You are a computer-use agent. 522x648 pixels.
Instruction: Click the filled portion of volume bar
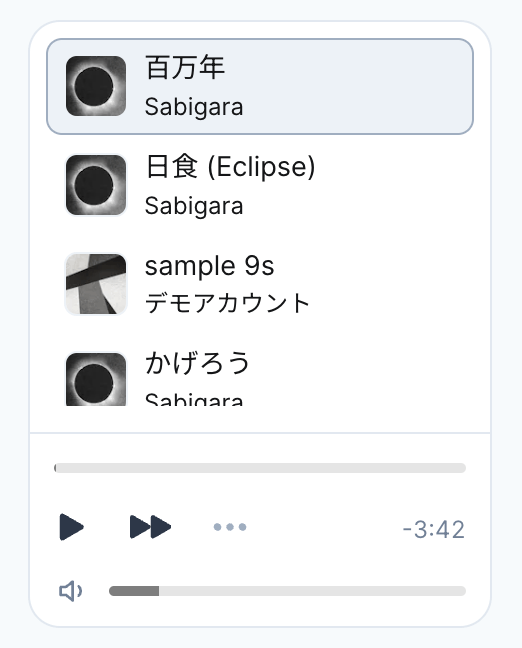click(x=134, y=591)
